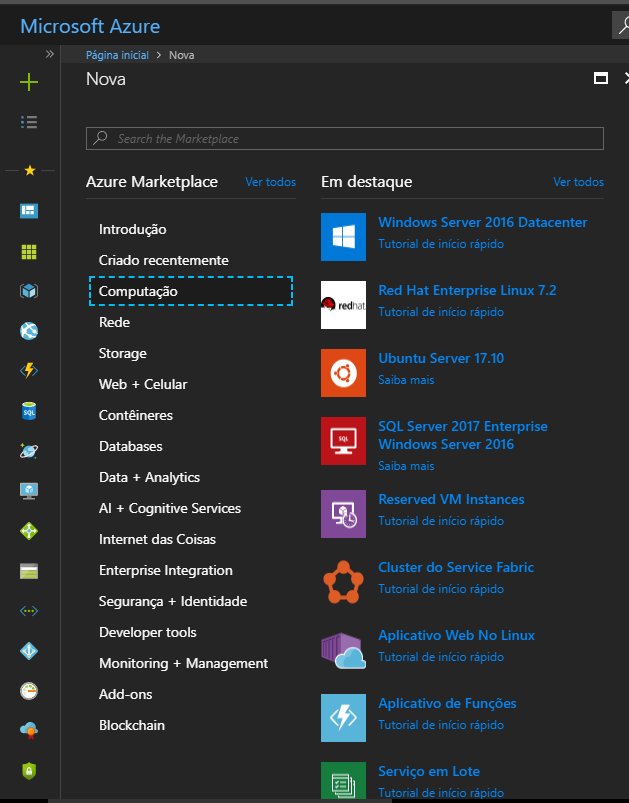Open Function Apps lightning icon in sidebar
The height and width of the screenshot is (803, 629).
coord(29,370)
